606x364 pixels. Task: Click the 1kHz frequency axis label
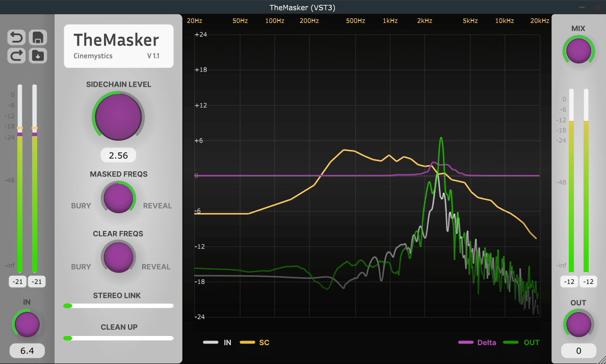tap(390, 20)
